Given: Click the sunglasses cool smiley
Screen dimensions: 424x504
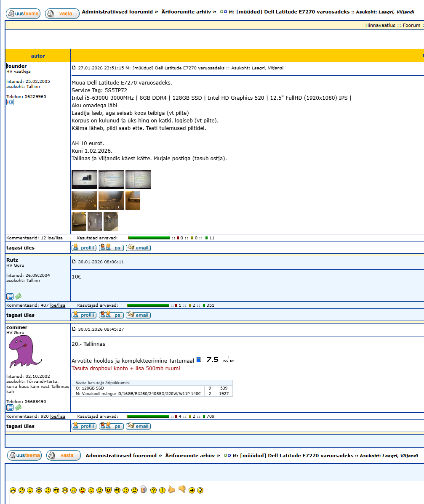Looking at the screenshot, I should [56, 490].
